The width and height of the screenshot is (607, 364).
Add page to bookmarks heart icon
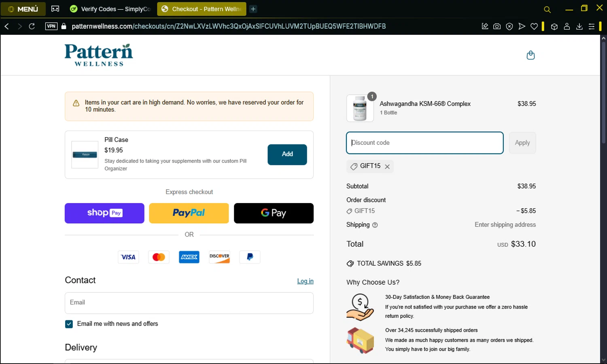click(x=534, y=26)
